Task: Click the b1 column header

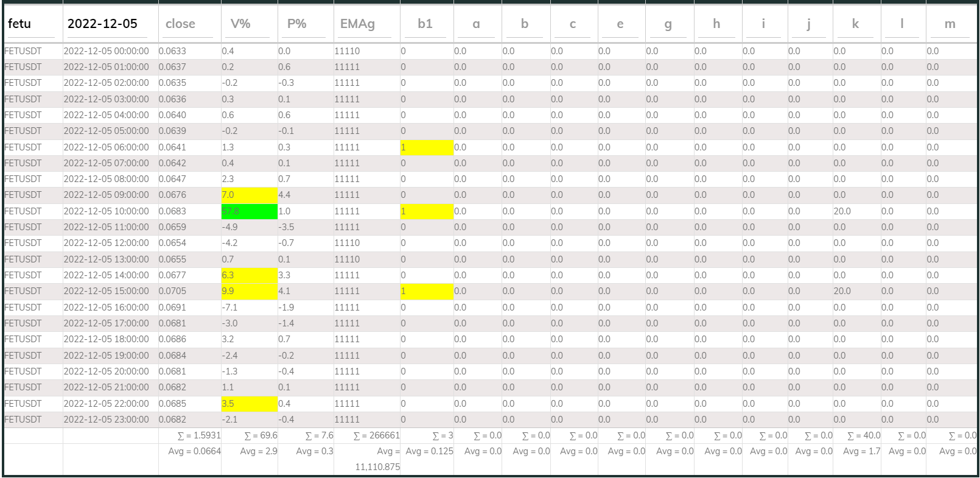Action: (425, 24)
